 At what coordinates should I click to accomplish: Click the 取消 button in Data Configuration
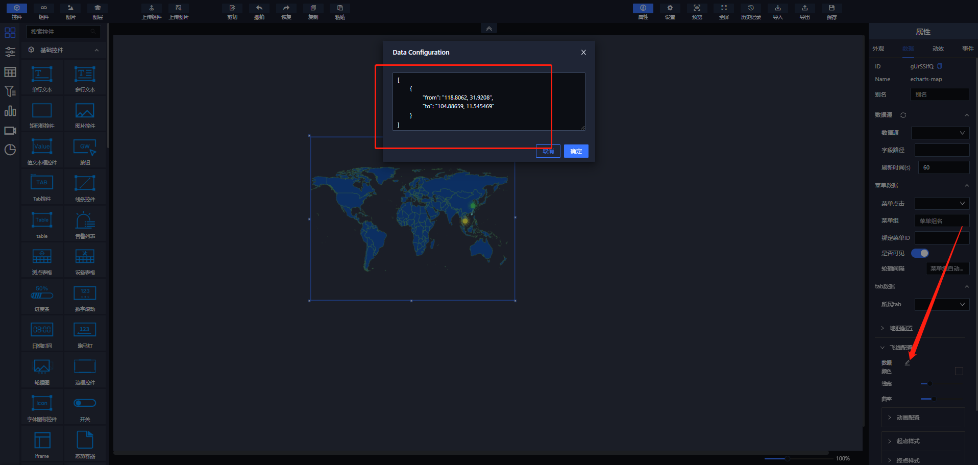tap(548, 151)
